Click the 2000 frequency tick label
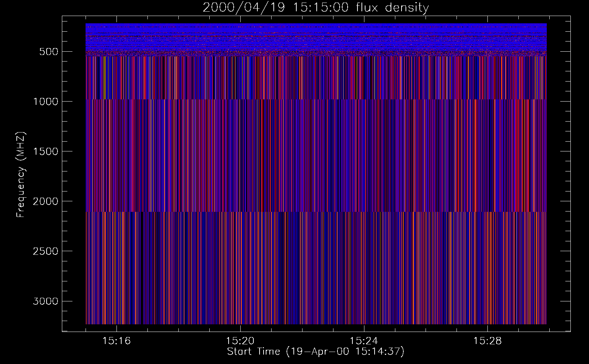589x364 pixels. click(46, 201)
